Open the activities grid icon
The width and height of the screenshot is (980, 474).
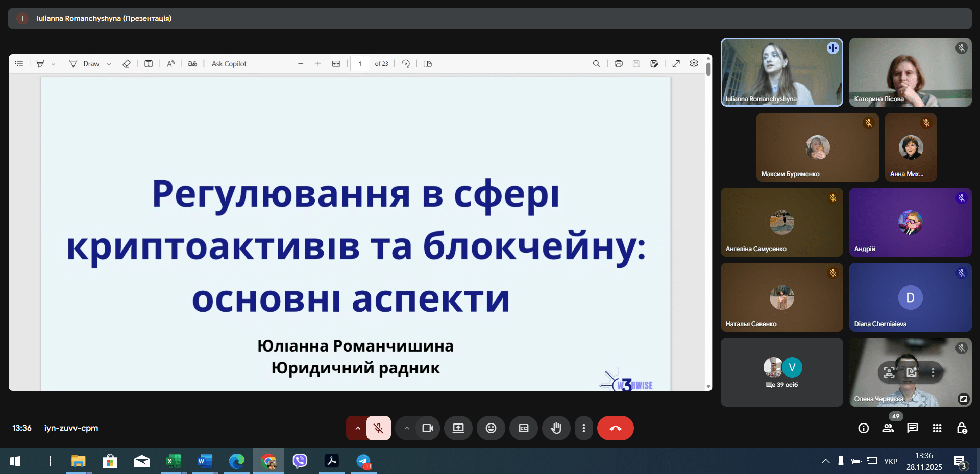click(937, 428)
